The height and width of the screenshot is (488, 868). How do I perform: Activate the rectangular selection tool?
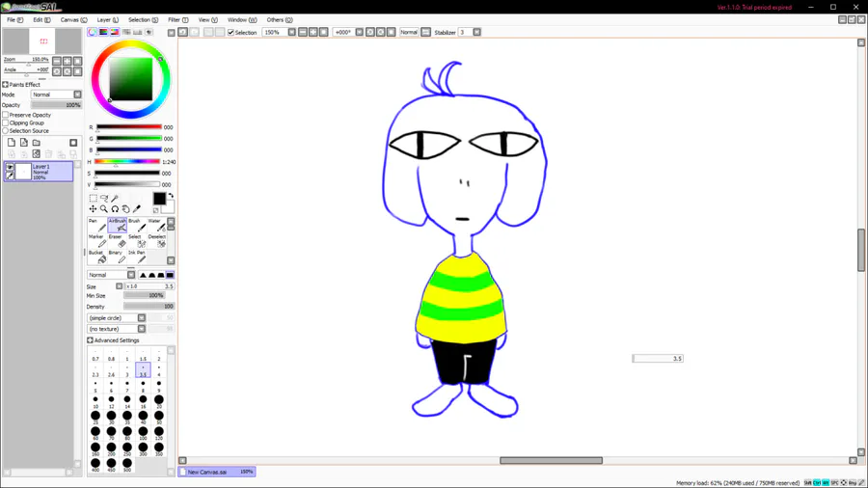[93, 198]
